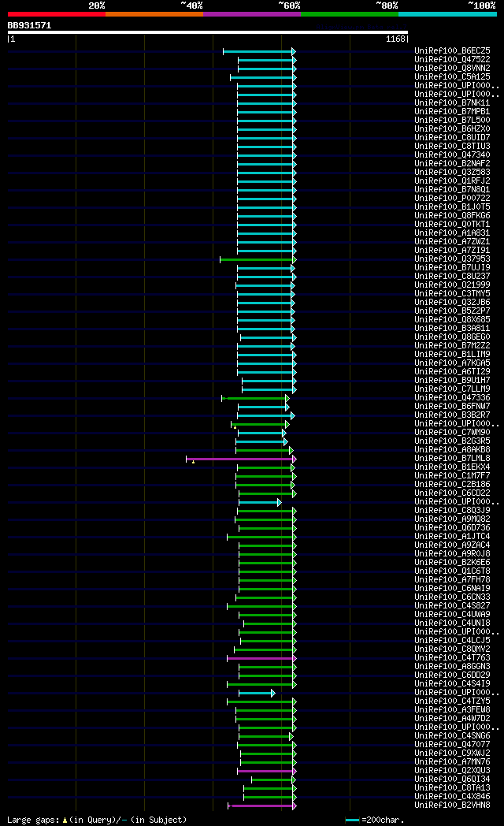
Task: Click the red ~20% identity legend segment
Action: 56,14
